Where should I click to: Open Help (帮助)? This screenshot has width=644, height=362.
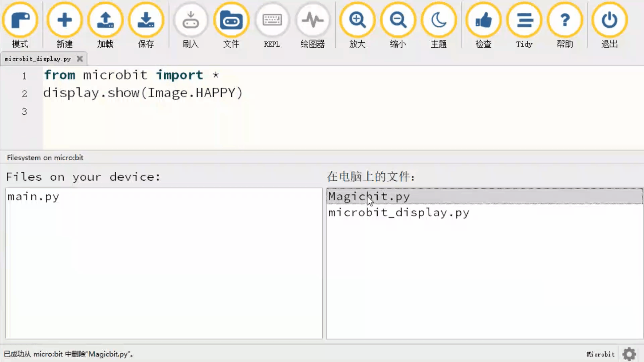[565, 25]
